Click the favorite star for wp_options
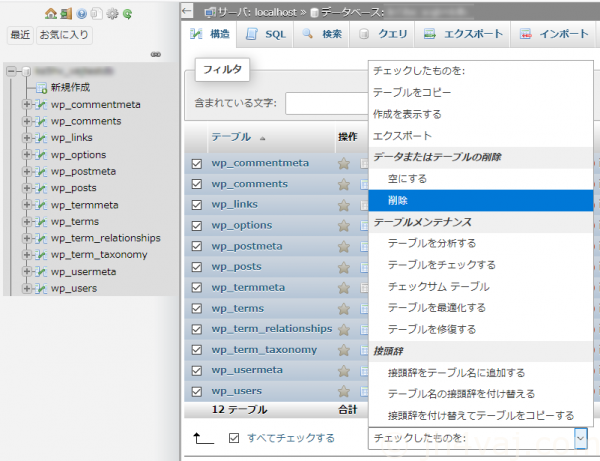600x461 pixels. tap(344, 226)
